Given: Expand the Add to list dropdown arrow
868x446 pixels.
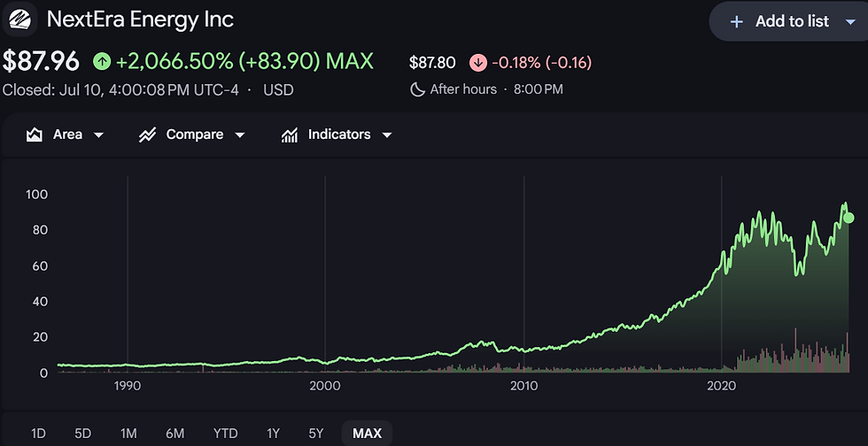Looking at the screenshot, I should point(851,21).
